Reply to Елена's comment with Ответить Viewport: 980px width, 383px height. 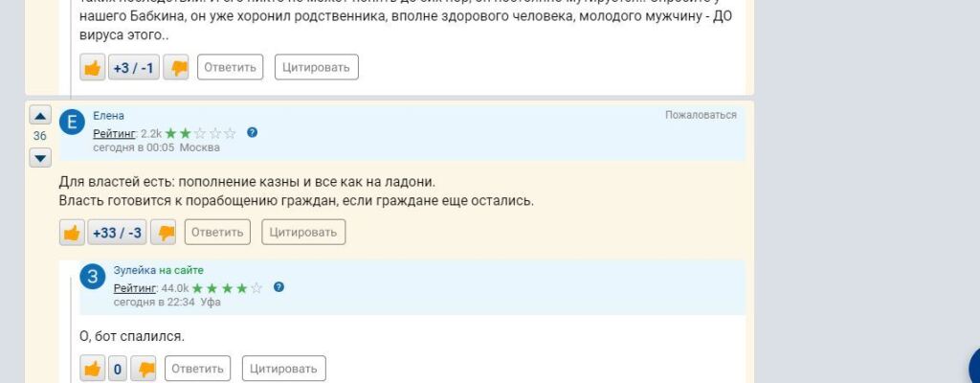tap(216, 232)
